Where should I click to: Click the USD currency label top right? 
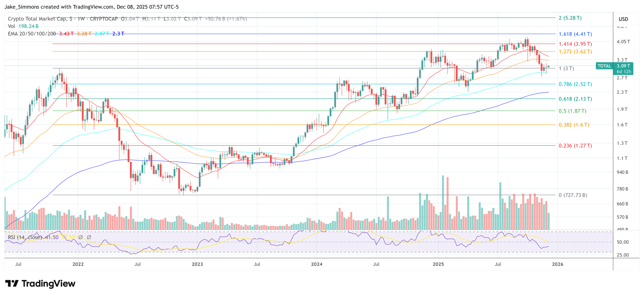coord(623,19)
